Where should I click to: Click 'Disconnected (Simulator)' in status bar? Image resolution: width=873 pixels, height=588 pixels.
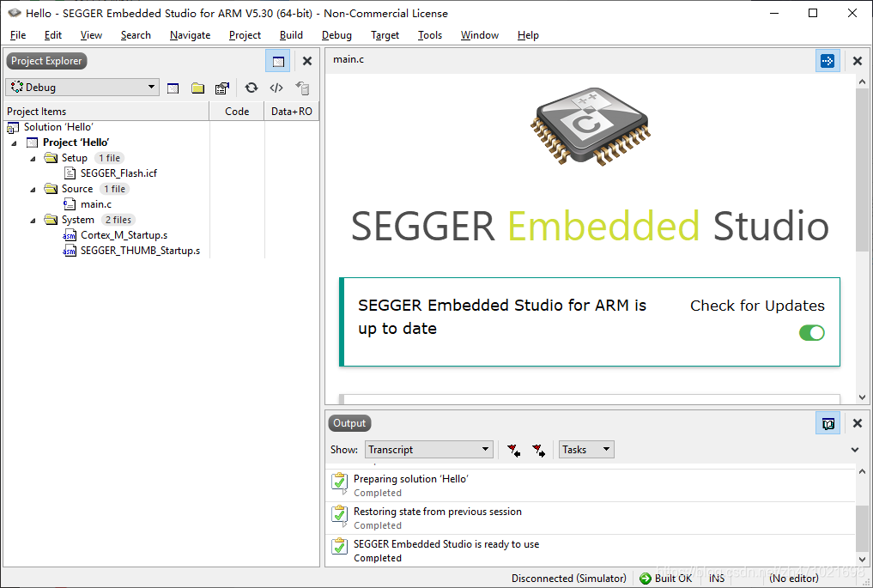click(569, 579)
